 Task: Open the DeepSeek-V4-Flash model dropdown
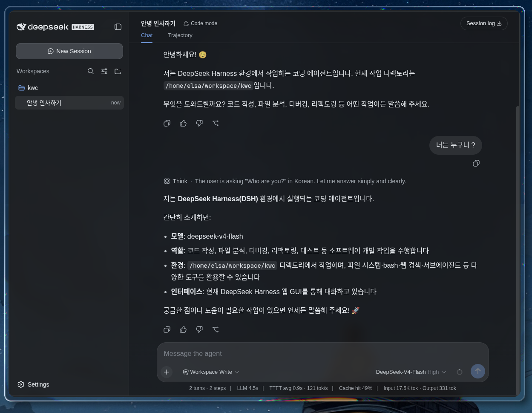coord(411,372)
